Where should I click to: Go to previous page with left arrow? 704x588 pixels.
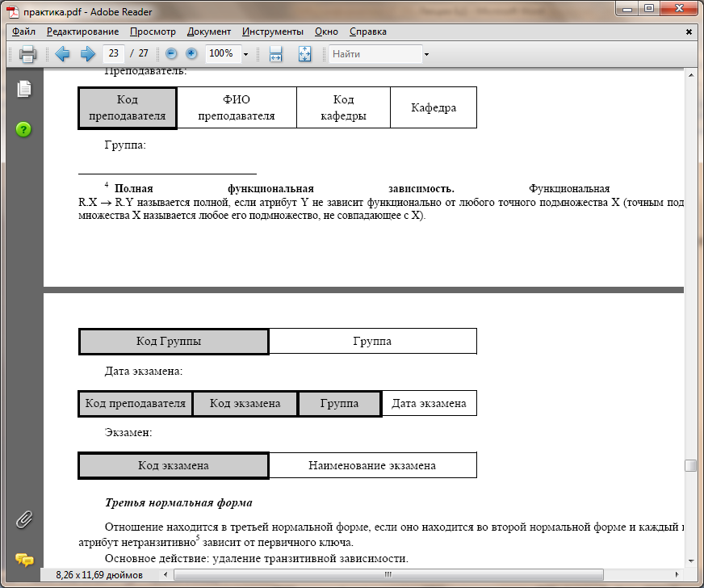click(x=62, y=54)
